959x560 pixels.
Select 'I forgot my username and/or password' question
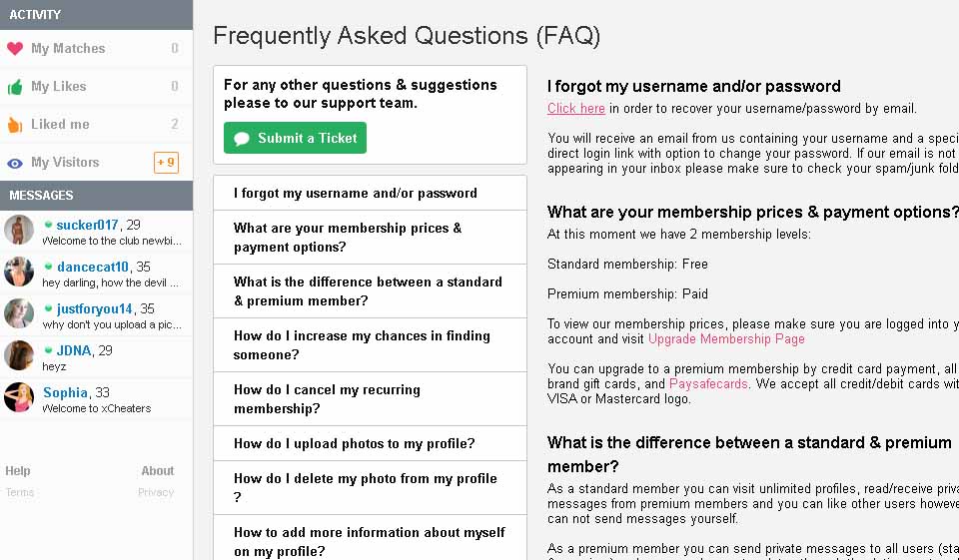click(356, 194)
